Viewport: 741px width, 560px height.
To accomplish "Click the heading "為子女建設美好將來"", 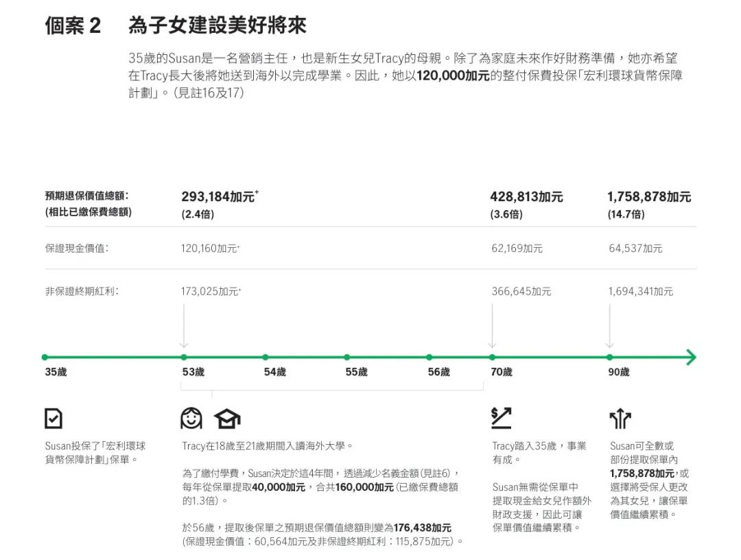I will click(x=217, y=25).
